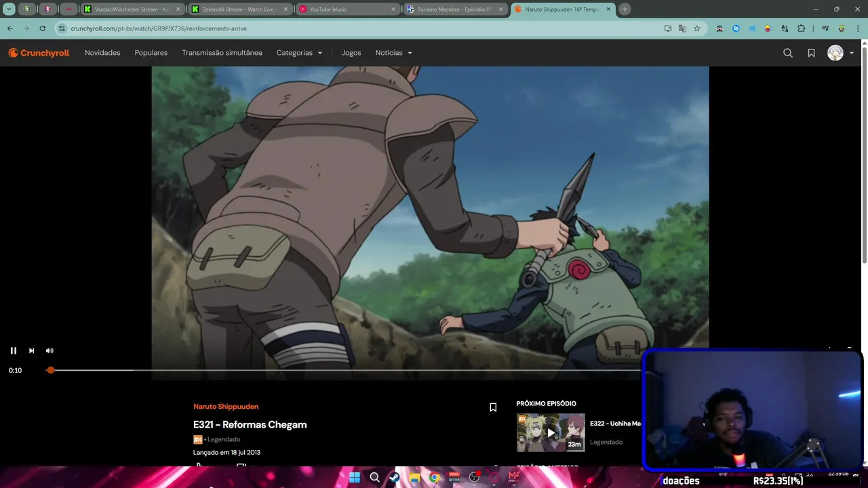The height and width of the screenshot is (488, 868).
Task: Click the video progress bar handle
Action: [x=50, y=370]
